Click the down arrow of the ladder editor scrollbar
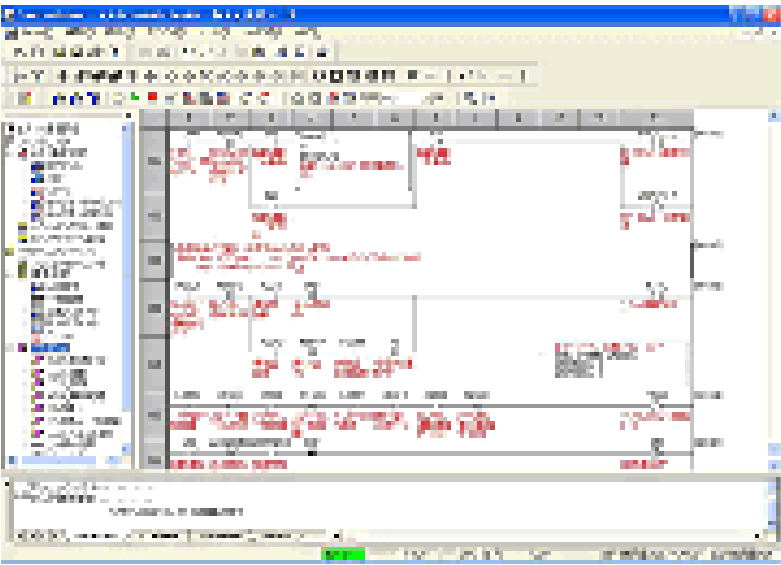This screenshot has width=781, height=565. point(773,465)
